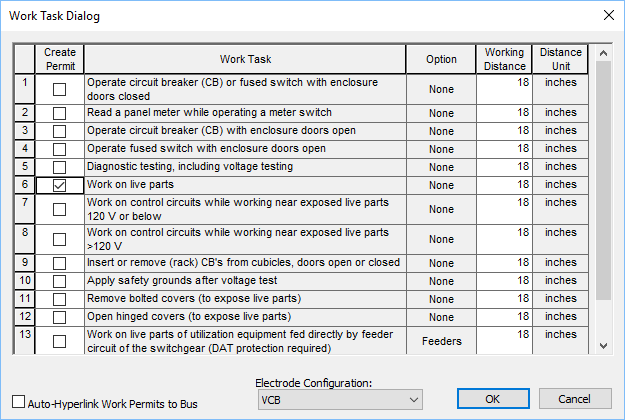This screenshot has height=420, width=625.
Task: Edit Working Distance for row 1
Action: 505,84
